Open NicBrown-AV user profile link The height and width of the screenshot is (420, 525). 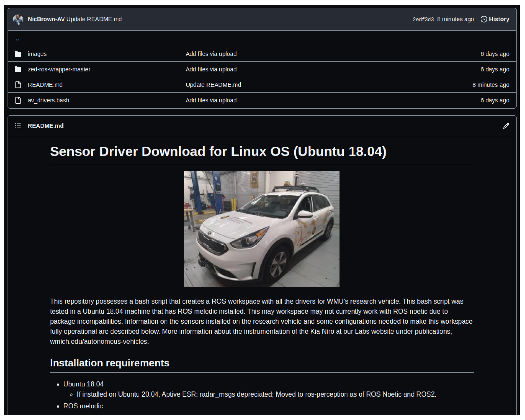tap(46, 19)
